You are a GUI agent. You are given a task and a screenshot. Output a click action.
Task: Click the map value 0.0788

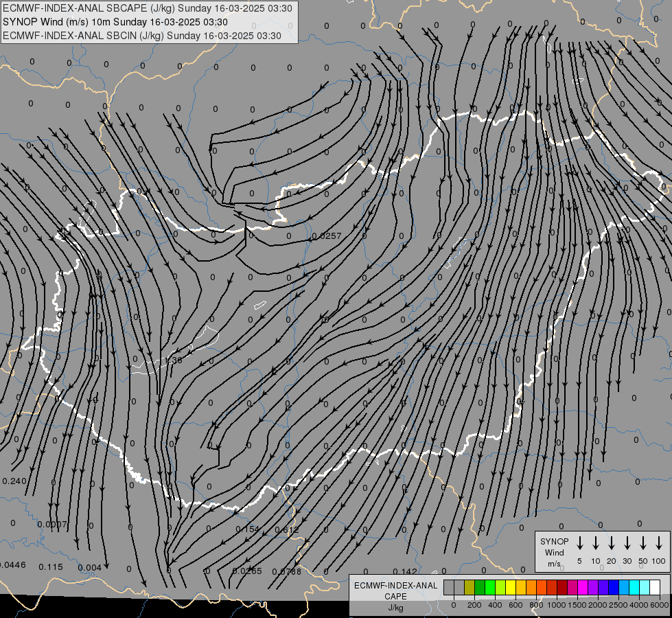287,571
